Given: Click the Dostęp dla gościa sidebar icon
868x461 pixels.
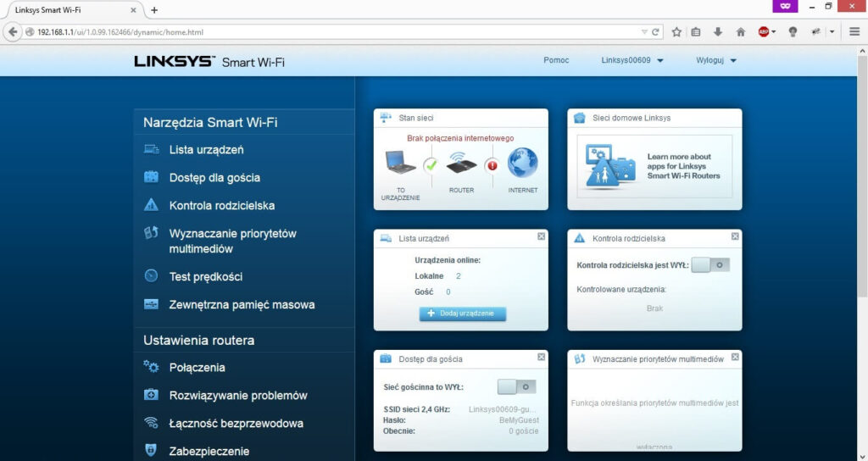Looking at the screenshot, I should tap(151, 176).
